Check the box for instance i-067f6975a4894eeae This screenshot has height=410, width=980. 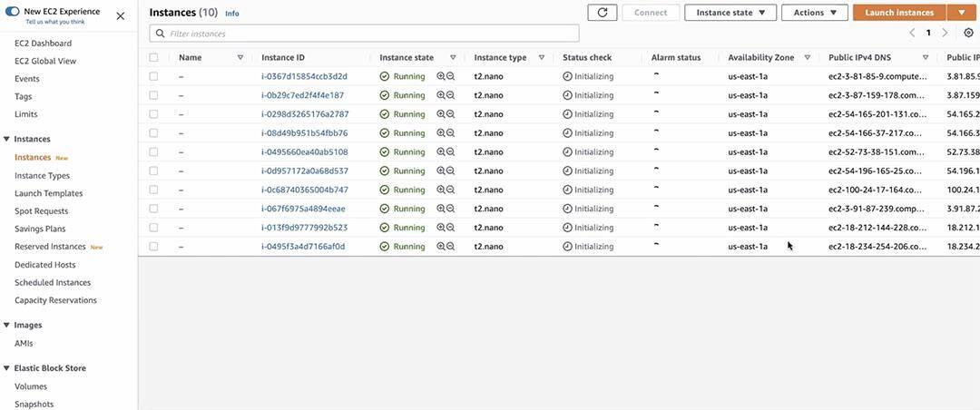pyautogui.click(x=153, y=209)
